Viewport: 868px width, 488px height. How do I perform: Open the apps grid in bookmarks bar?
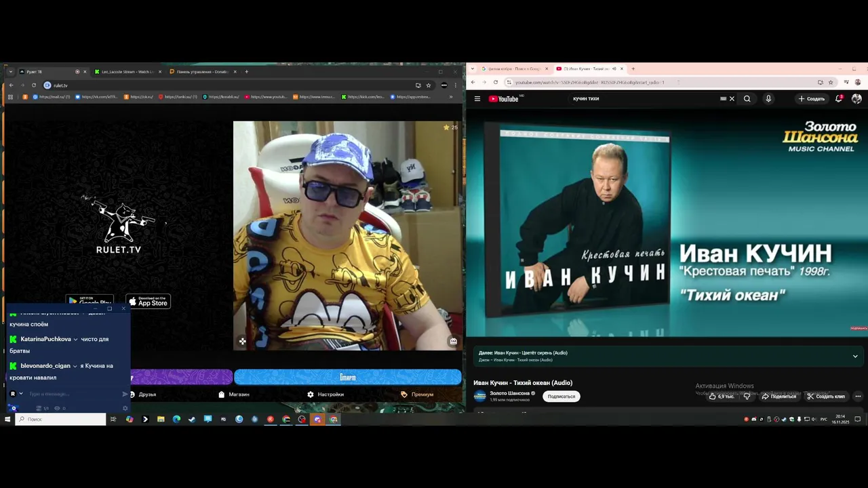coord(10,97)
